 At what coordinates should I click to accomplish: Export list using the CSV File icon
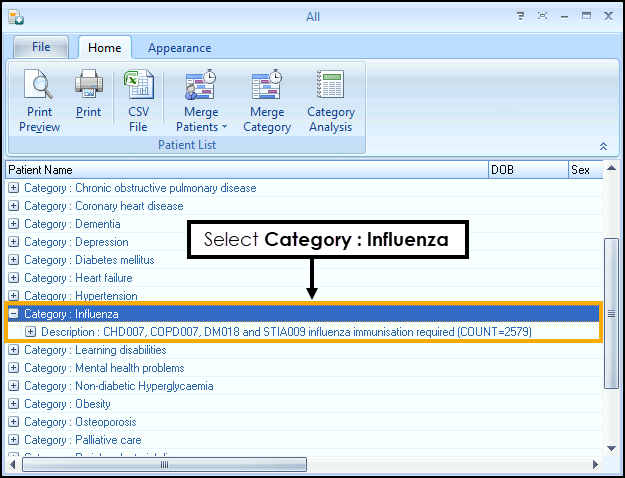pyautogui.click(x=138, y=101)
